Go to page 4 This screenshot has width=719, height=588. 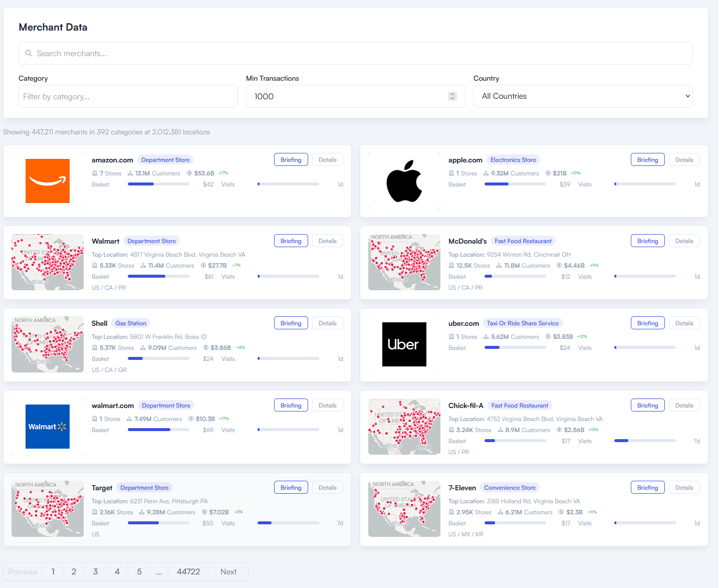click(117, 571)
